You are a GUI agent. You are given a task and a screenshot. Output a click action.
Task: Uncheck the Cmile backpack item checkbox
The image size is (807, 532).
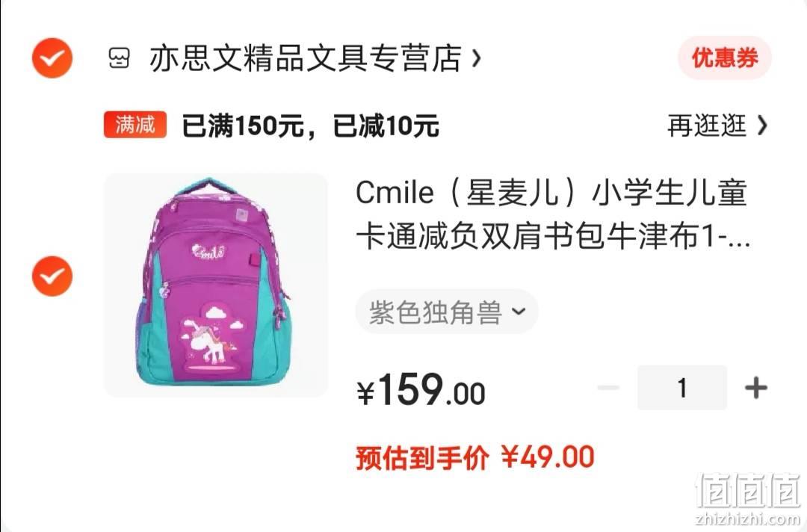(52, 276)
